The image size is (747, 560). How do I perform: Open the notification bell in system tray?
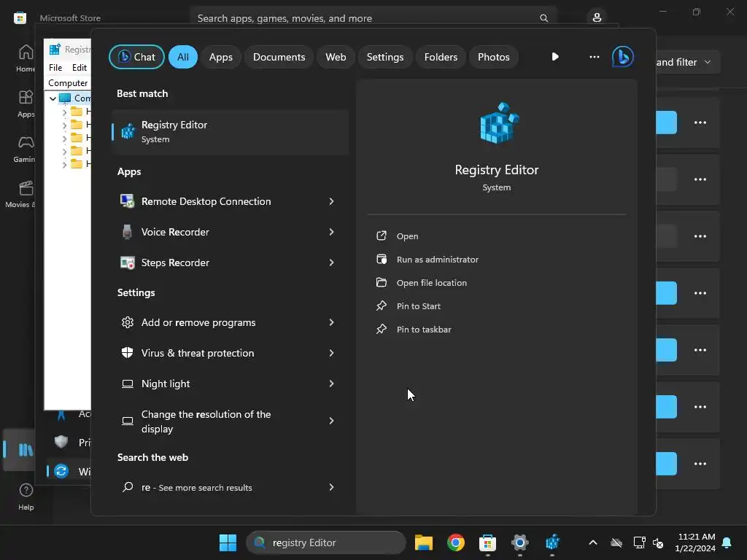pos(727,542)
